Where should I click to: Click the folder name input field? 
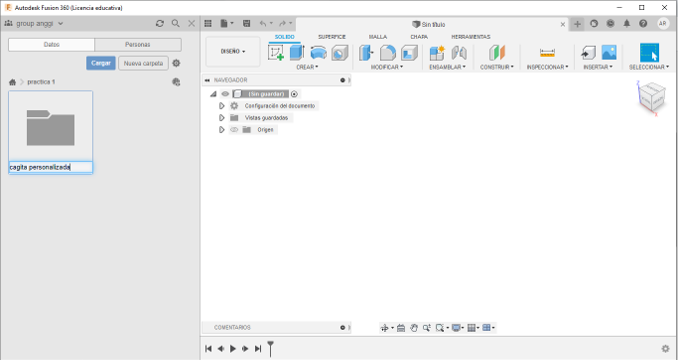click(51, 167)
